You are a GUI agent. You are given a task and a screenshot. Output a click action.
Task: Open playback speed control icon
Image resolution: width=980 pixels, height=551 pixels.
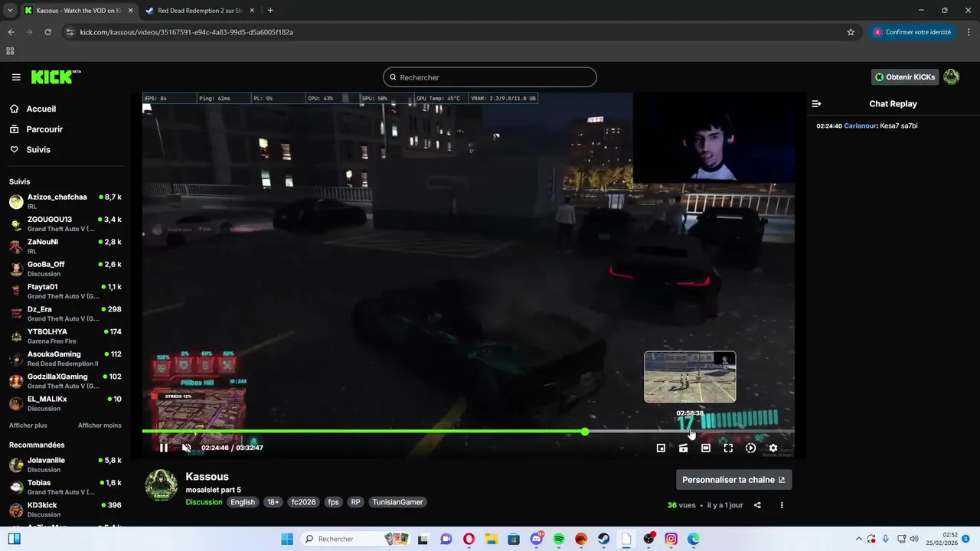tap(750, 448)
